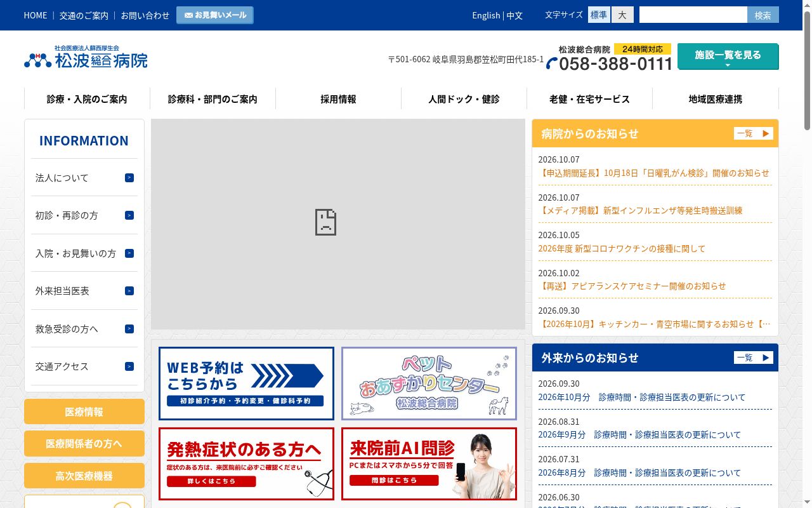Open the 診療・入院のご案内 menu
812x508 pixels.
(x=87, y=99)
